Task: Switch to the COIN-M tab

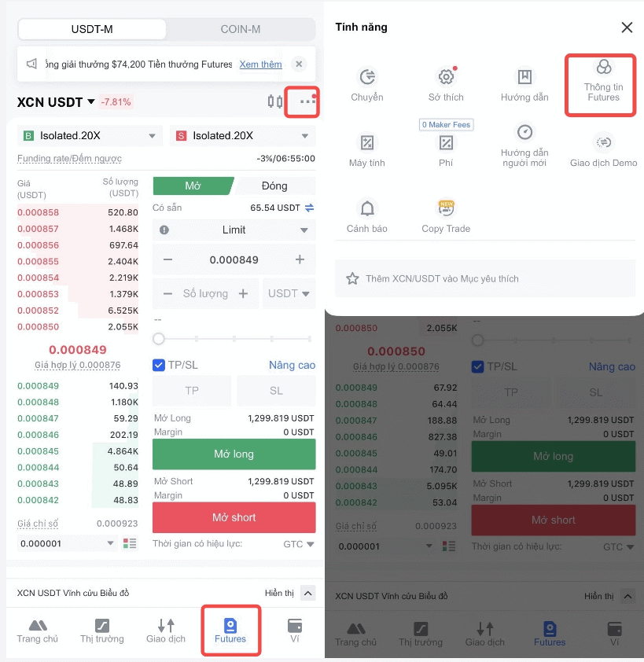Action: tap(241, 29)
